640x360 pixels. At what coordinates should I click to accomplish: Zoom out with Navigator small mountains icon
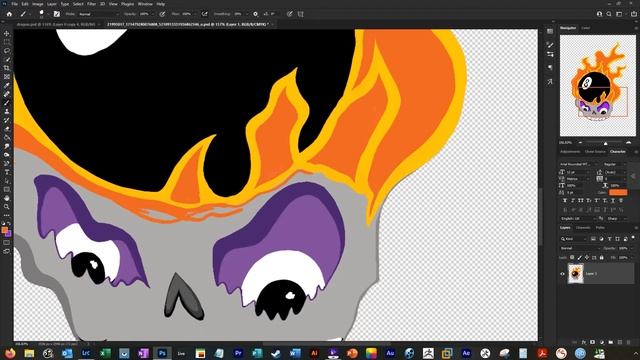point(580,142)
